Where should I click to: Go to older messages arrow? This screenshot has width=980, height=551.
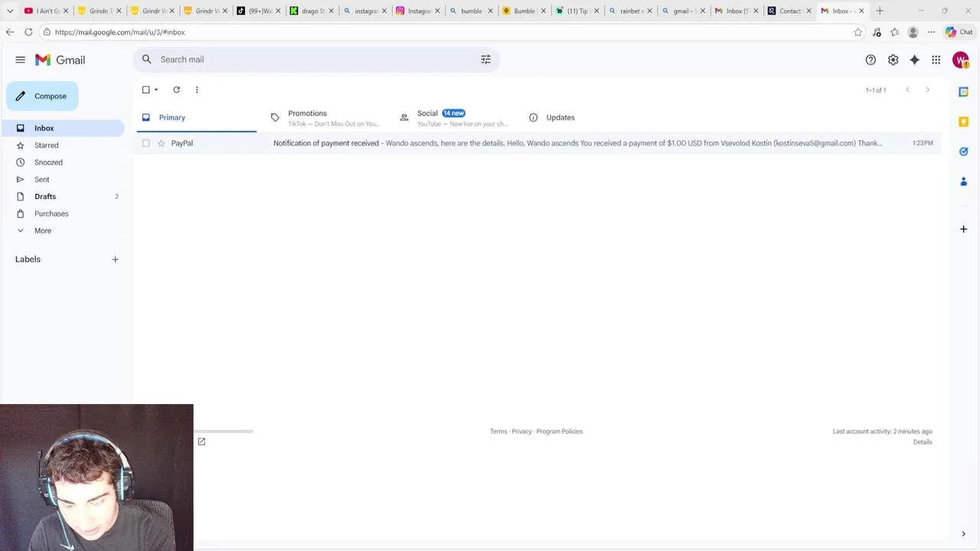click(927, 90)
